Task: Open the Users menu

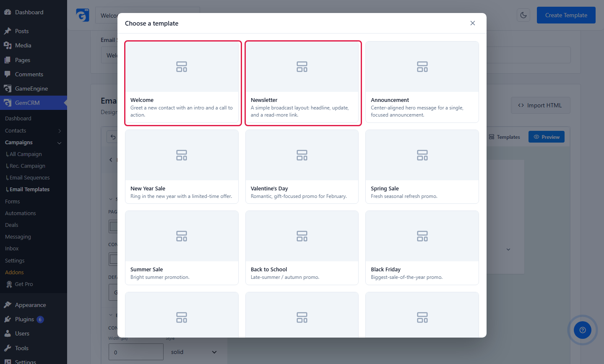Action: pyautogui.click(x=34, y=333)
